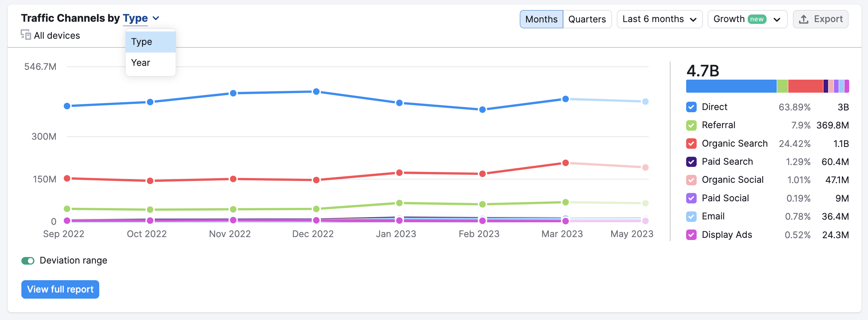
Task: Click the All devices icon
Action: pos(26,35)
